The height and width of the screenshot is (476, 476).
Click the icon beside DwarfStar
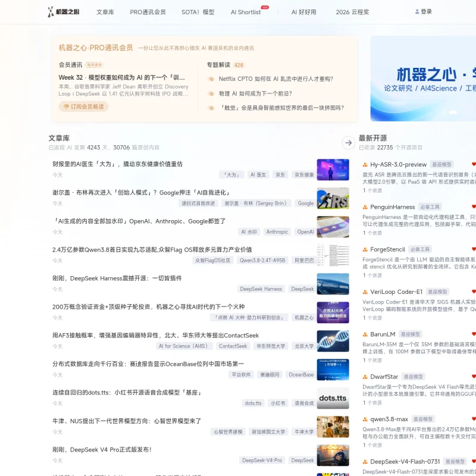tap(365, 377)
